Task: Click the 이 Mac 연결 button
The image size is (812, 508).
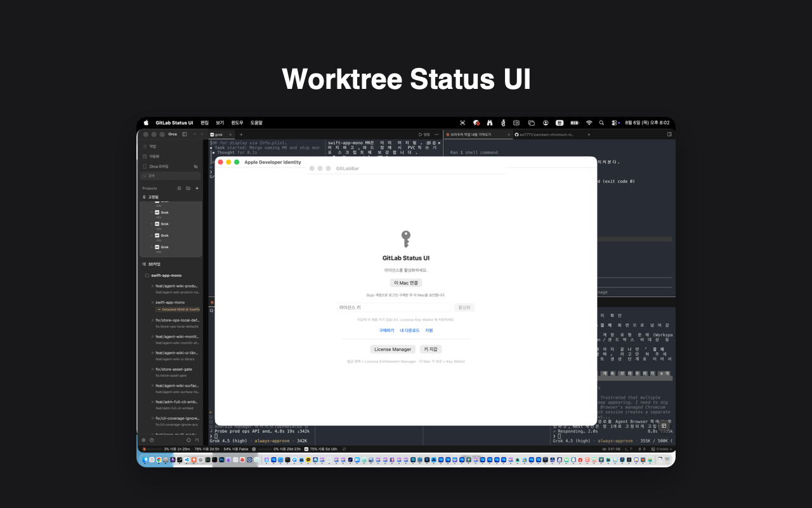Action: (x=406, y=283)
